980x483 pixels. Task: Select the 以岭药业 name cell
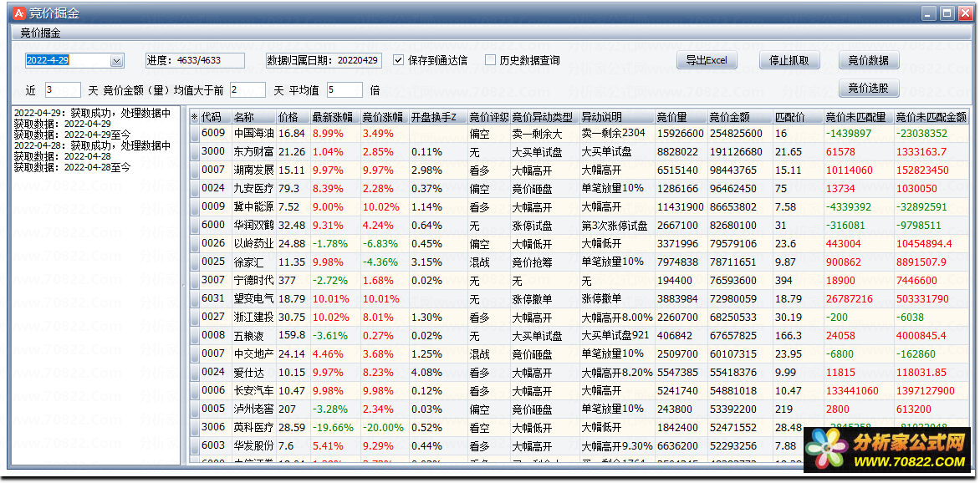pyautogui.click(x=253, y=244)
